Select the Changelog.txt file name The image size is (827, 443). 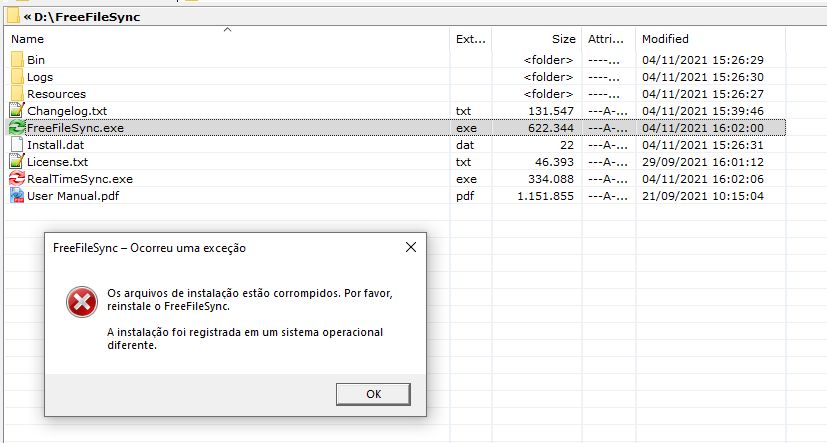click(x=67, y=111)
